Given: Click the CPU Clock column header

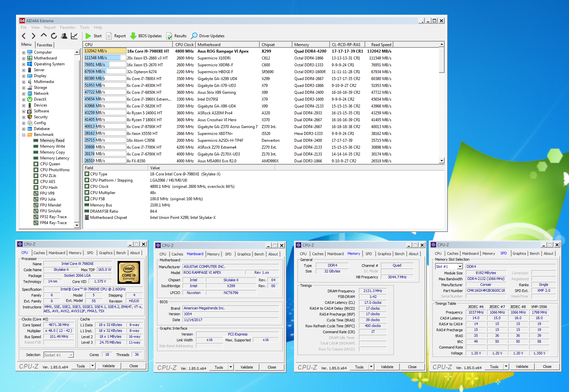Looking at the screenshot, I should coord(184,45).
